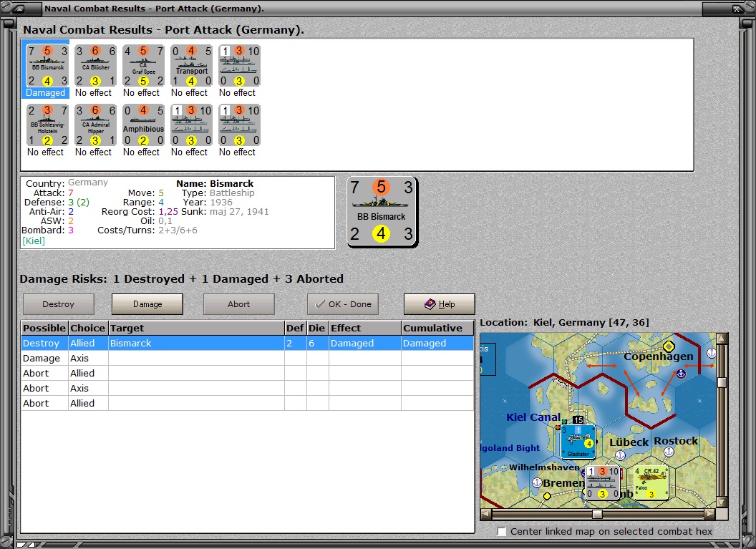Click the Choice column header
The width and height of the screenshot is (756, 549).
[88, 329]
